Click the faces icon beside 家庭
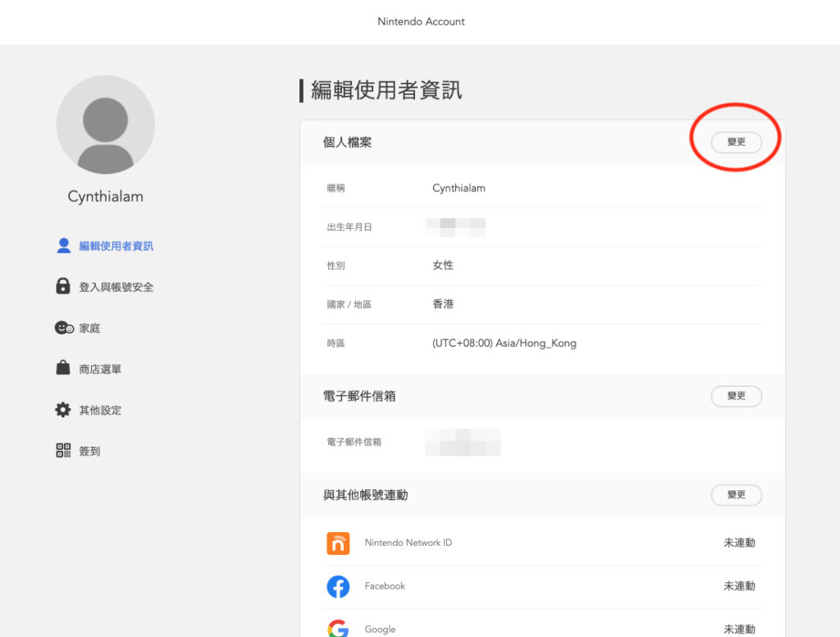Screen dimensions: 840x637 click(x=64, y=328)
